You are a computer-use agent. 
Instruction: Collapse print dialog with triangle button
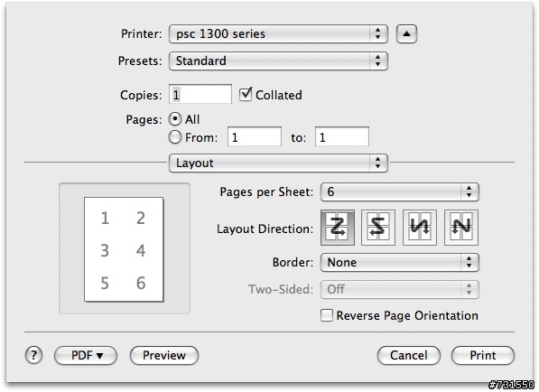tap(406, 34)
